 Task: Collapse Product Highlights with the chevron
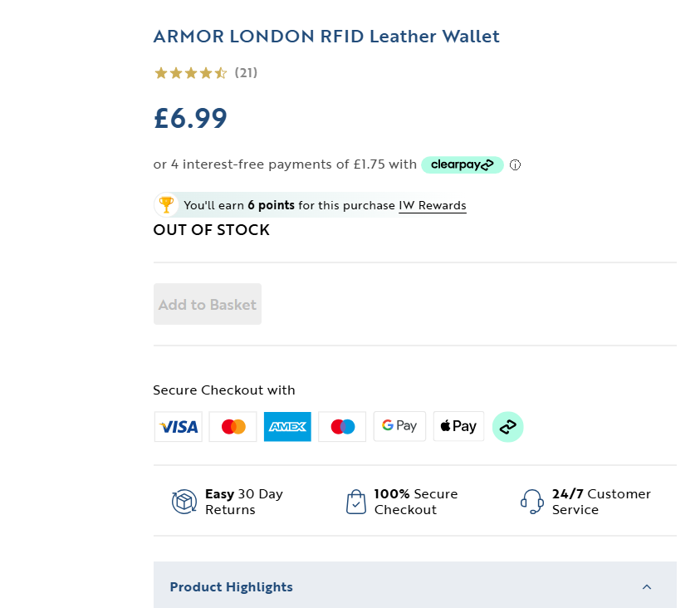point(647,587)
